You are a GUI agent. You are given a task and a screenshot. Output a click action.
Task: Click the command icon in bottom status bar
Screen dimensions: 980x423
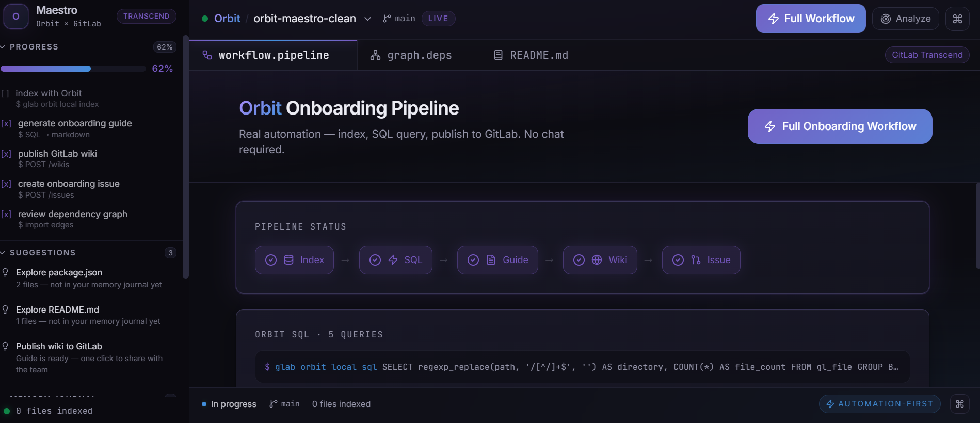(x=959, y=404)
